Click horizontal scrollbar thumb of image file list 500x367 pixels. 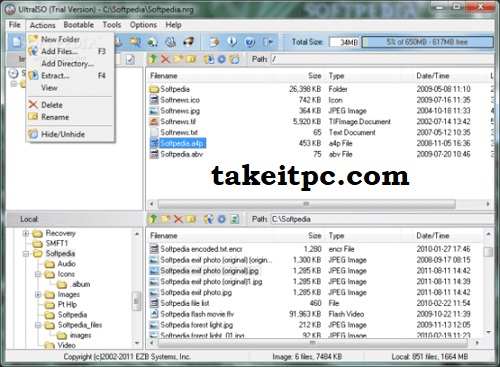[306, 204]
